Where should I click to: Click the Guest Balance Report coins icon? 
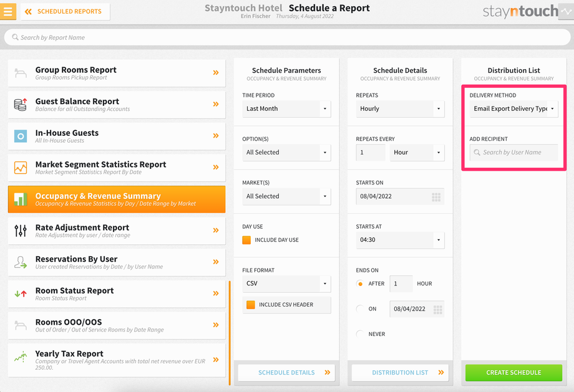click(x=21, y=105)
